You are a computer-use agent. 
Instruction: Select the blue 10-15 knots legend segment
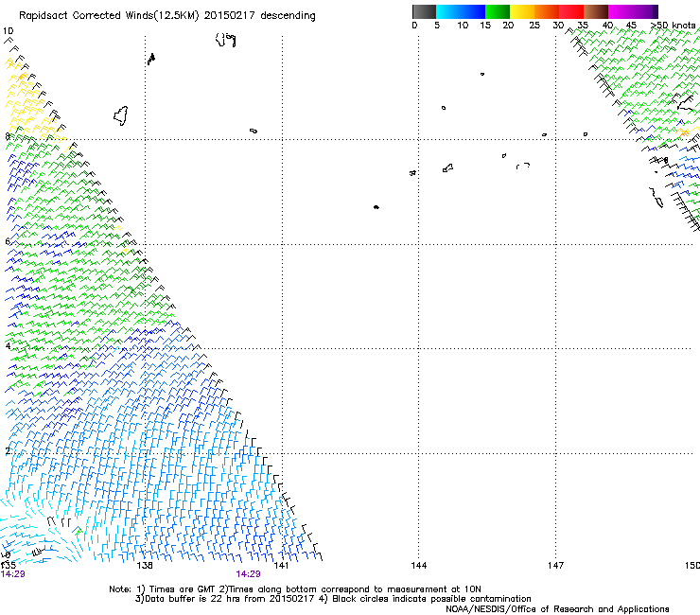pyautogui.click(x=473, y=11)
